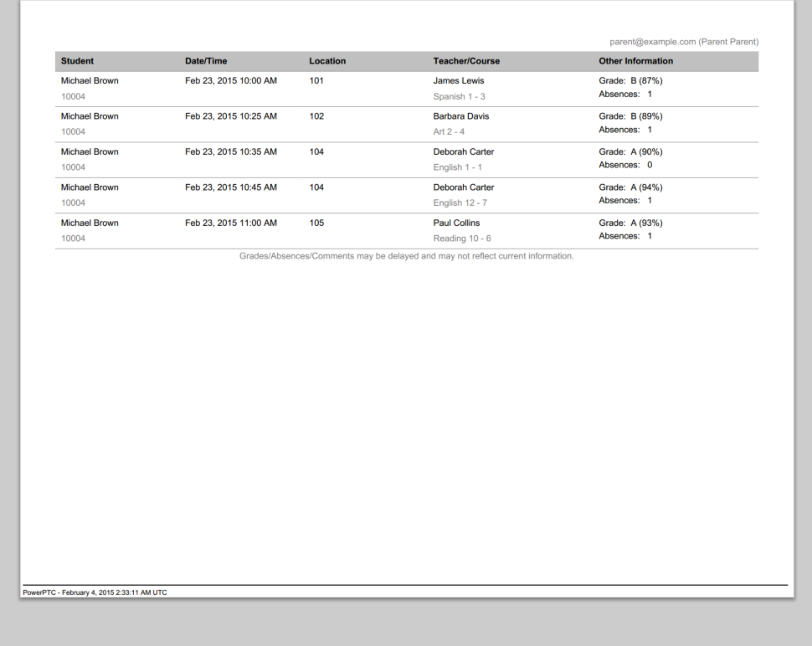Click teacher Barbara Davis
Screen dimensions: 812x646
click(x=461, y=116)
